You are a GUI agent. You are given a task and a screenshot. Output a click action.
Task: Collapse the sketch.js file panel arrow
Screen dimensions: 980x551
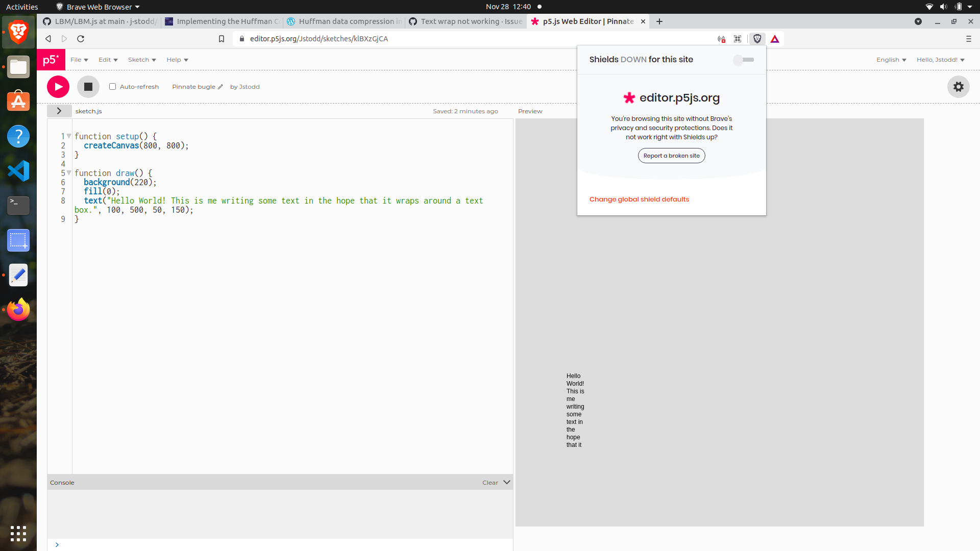(x=59, y=111)
